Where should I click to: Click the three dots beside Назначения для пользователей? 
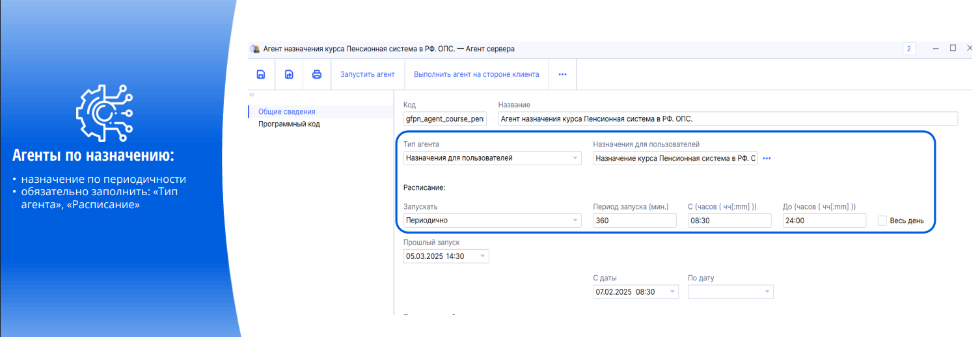tap(767, 158)
